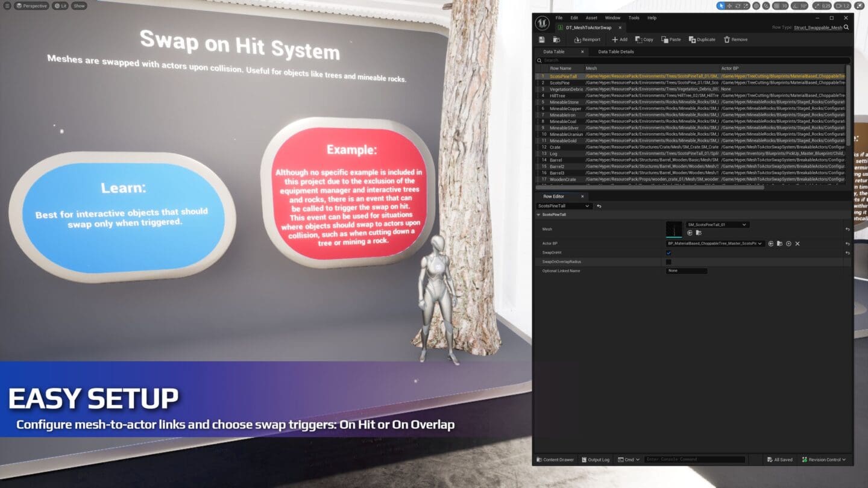Click the reset arrow next to row selector

coord(599,206)
